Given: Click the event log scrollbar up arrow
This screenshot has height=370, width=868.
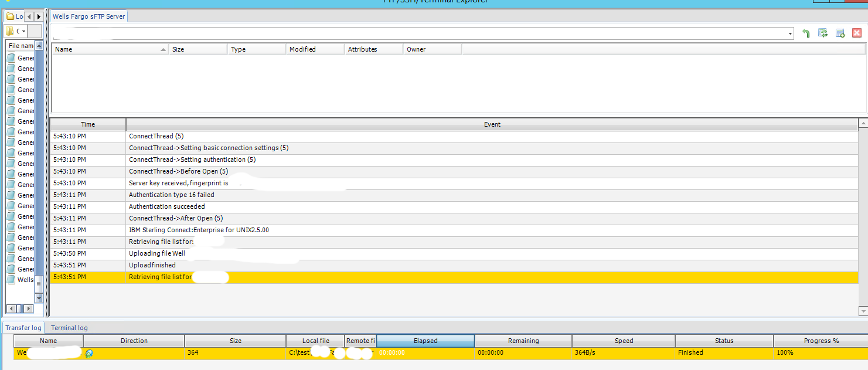Looking at the screenshot, I should click(863, 124).
